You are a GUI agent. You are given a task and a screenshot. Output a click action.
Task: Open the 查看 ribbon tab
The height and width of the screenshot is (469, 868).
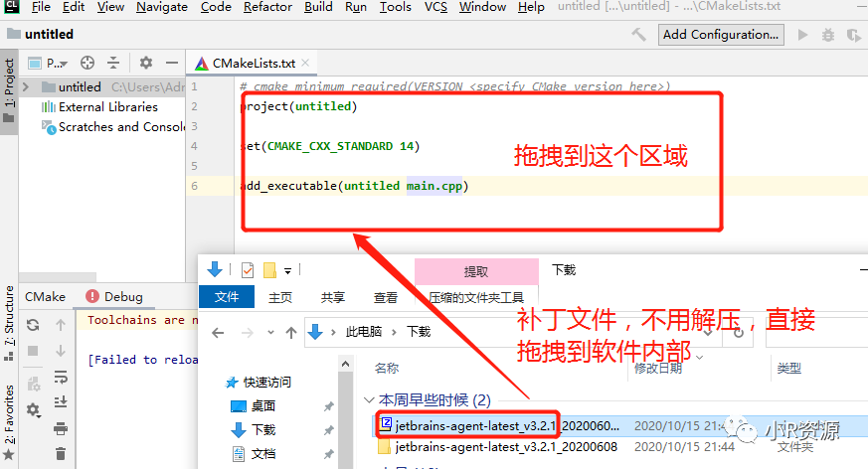tap(386, 297)
